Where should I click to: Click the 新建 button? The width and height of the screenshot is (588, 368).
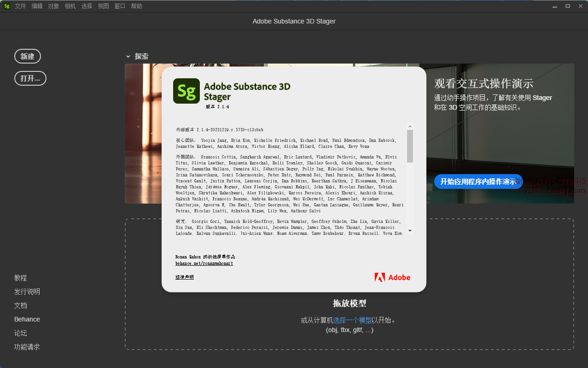[28, 56]
